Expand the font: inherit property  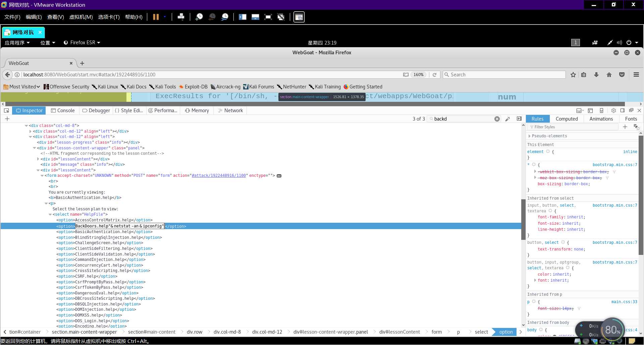535,280
